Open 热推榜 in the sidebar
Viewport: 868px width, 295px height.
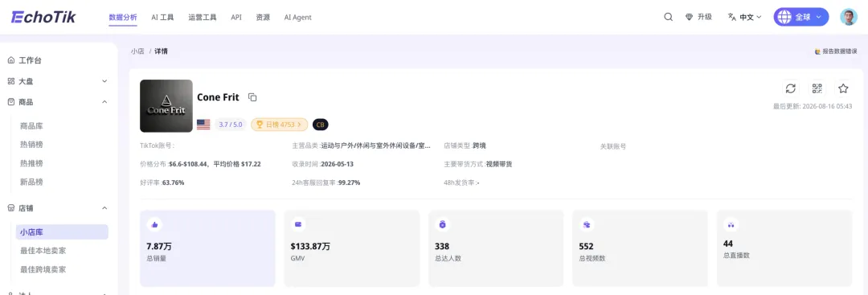[x=31, y=163]
